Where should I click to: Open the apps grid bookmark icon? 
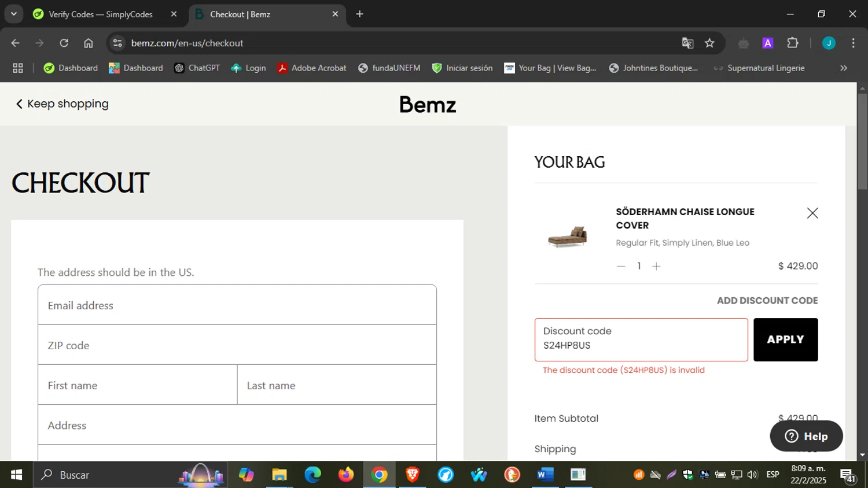[18, 68]
